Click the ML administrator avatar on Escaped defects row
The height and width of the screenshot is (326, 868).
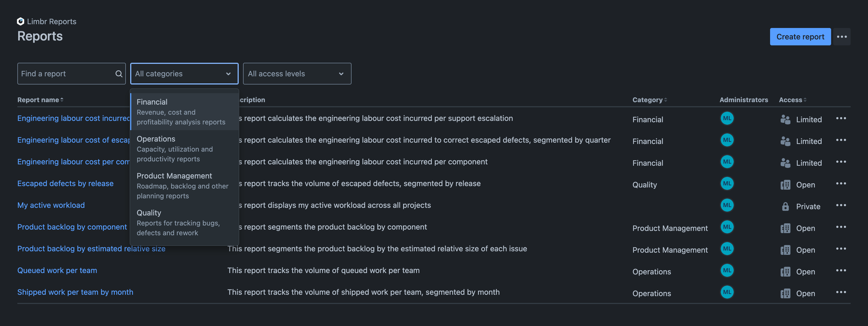tap(727, 184)
